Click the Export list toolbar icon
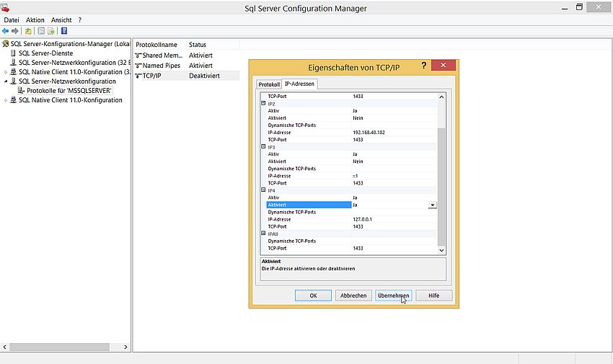Viewport: 613px width, 364px height. point(50,31)
